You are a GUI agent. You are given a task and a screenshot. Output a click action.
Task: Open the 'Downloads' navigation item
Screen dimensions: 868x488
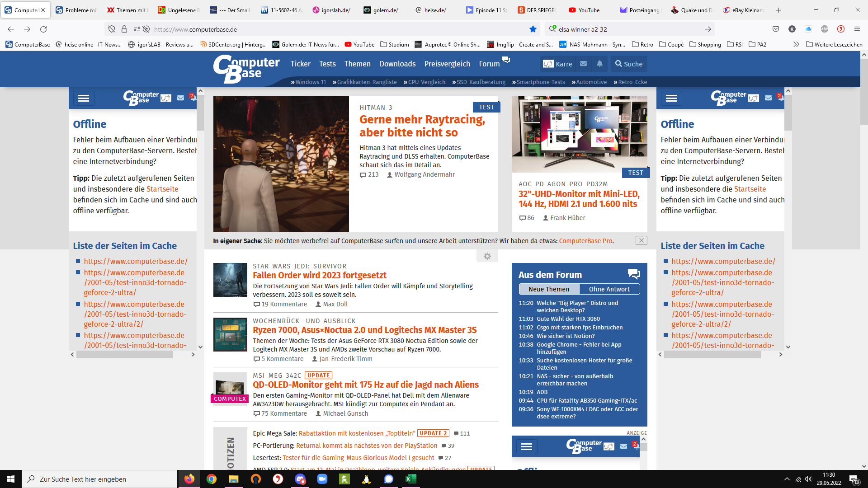point(397,64)
